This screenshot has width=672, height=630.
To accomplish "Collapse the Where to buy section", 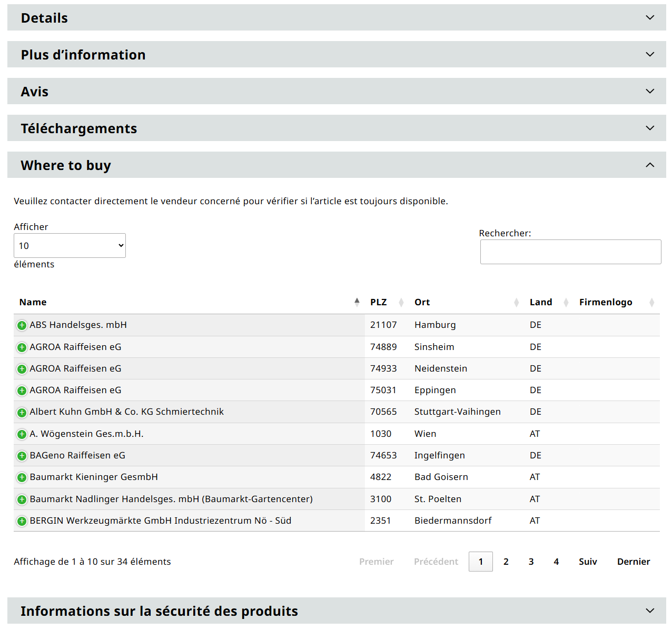I will click(337, 165).
